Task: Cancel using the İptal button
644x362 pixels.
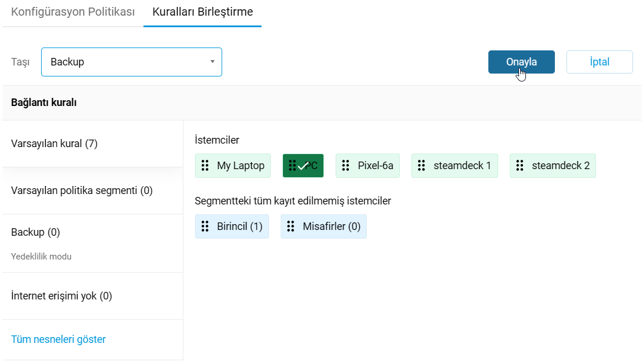Action: point(599,62)
